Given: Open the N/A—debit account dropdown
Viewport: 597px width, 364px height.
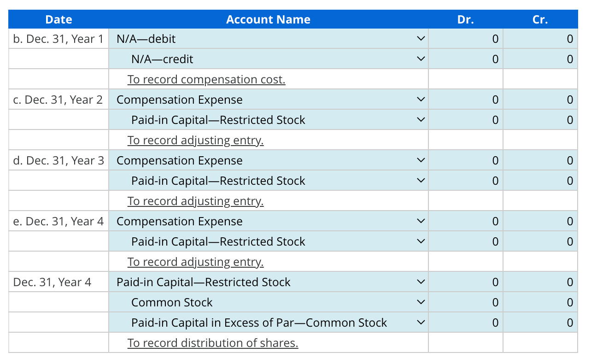Looking at the screenshot, I should (x=421, y=39).
